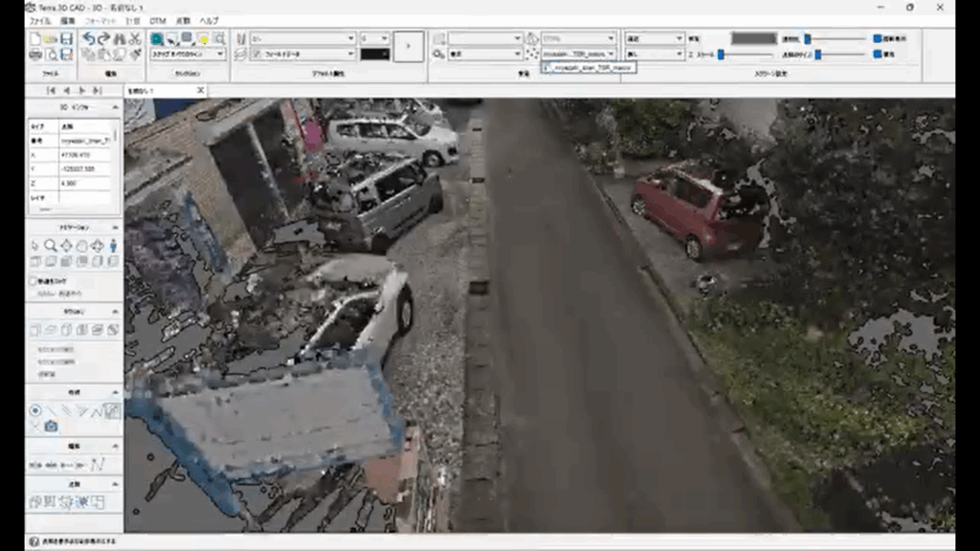
Task: Click the binoculars Find icon
Action: click(x=119, y=39)
